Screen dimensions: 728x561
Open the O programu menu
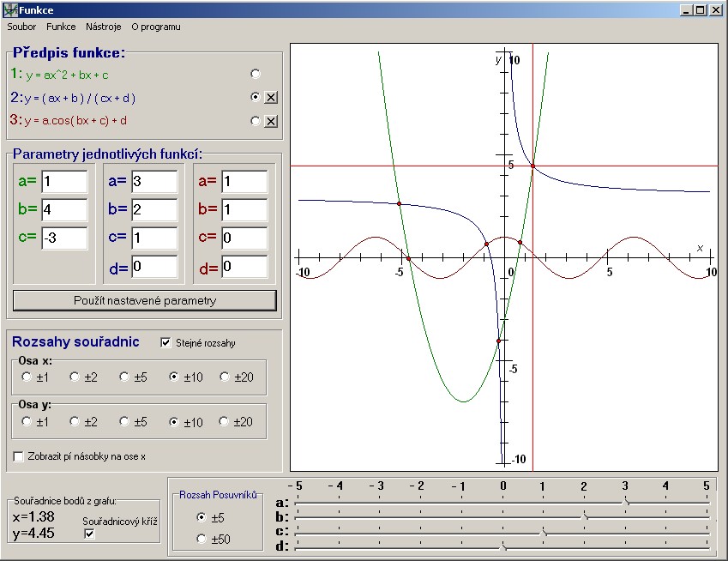(x=156, y=27)
